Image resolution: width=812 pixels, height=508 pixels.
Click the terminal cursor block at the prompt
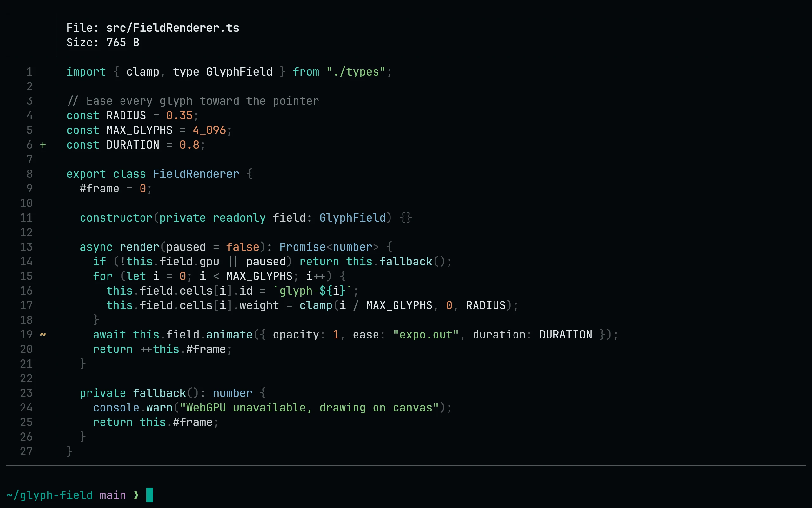click(150, 495)
